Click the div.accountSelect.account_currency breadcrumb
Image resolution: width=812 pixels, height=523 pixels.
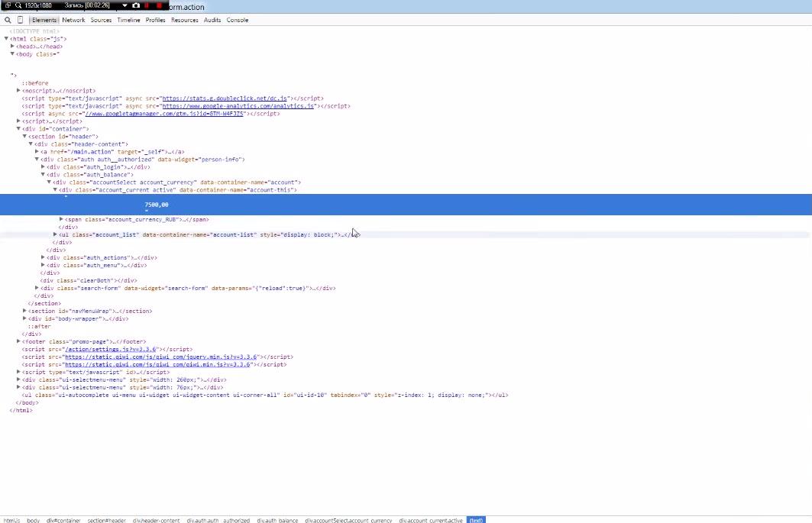coord(348,520)
